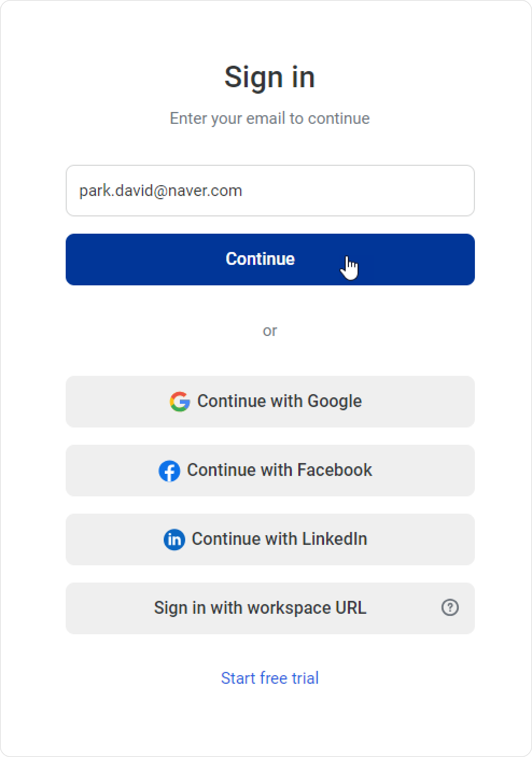532x757 pixels.
Task: Click the "or" divider text
Action: [270, 331]
